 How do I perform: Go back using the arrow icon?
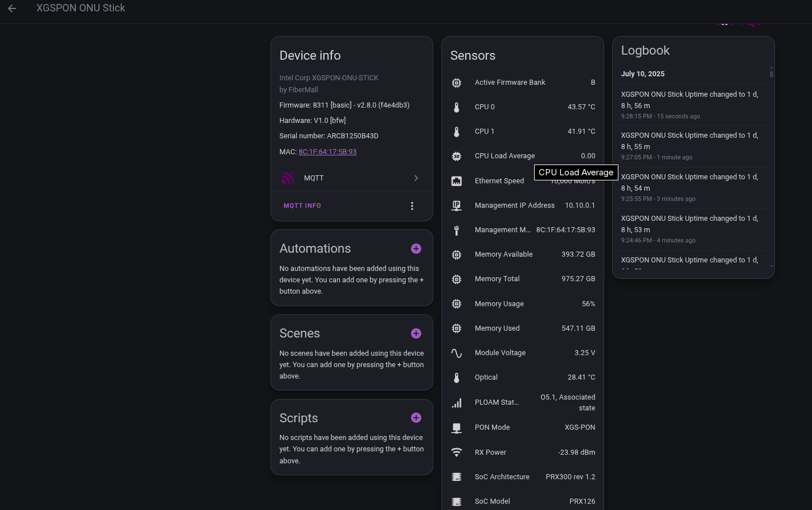12,8
